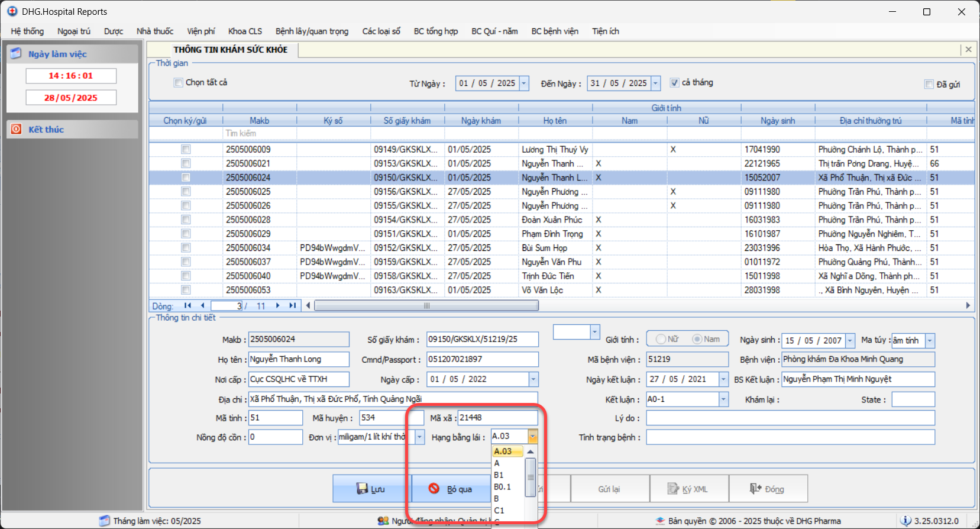Open the Ngoại trú menu
Screen dimensions: 980x529
(x=74, y=31)
